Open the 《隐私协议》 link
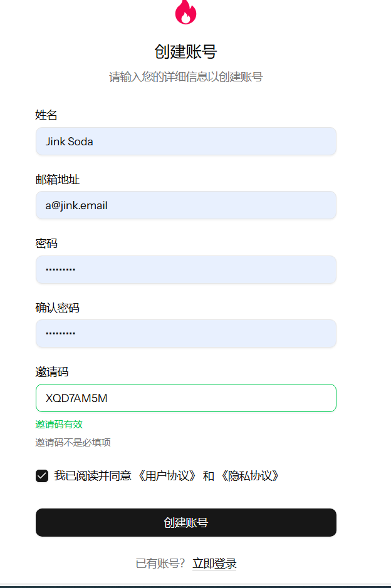The width and height of the screenshot is (391, 588). pos(250,476)
